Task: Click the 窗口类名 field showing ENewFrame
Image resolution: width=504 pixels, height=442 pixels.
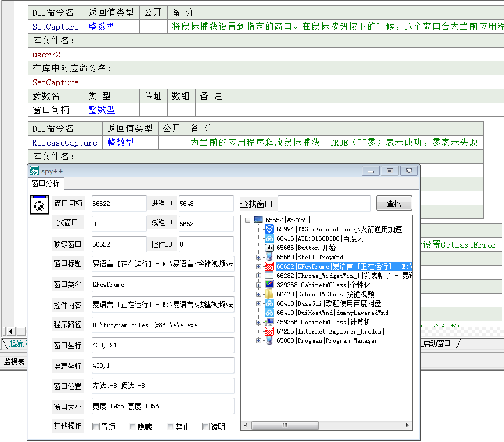Action: pos(163,284)
